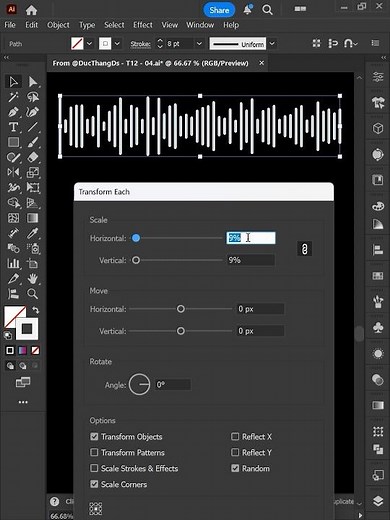Select the Direct Selection tool
This screenshot has width=390, height=520.
click(x=33, y=82)
